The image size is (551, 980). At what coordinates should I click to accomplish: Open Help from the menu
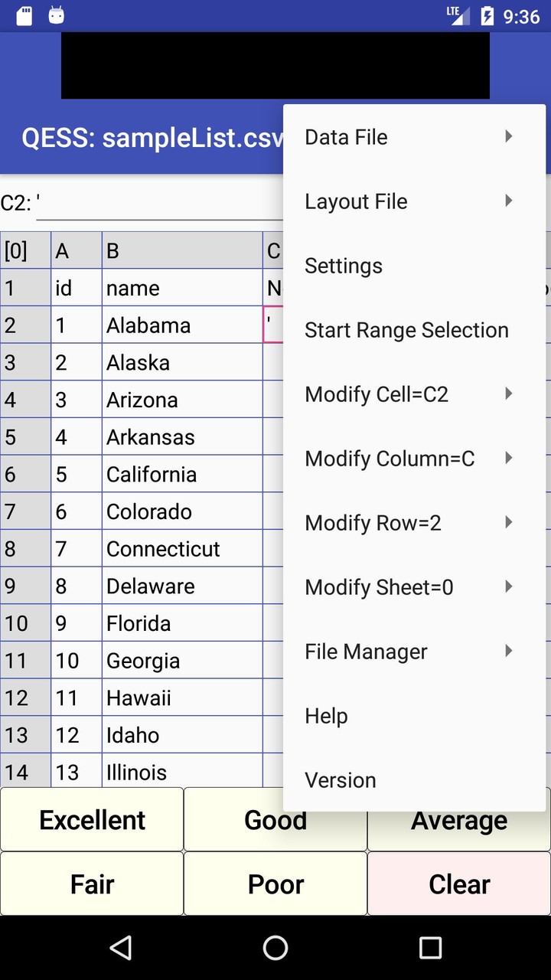(x=326, y=716)
